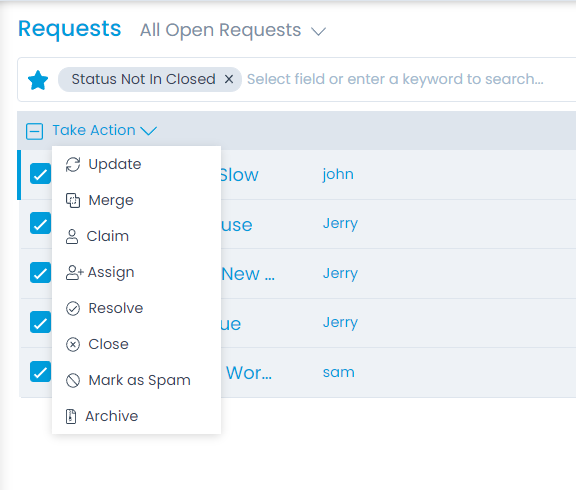This screenshot has width=576, height=490.
Task: Click the Mark as Spam icon
Action: click(73, 381)
